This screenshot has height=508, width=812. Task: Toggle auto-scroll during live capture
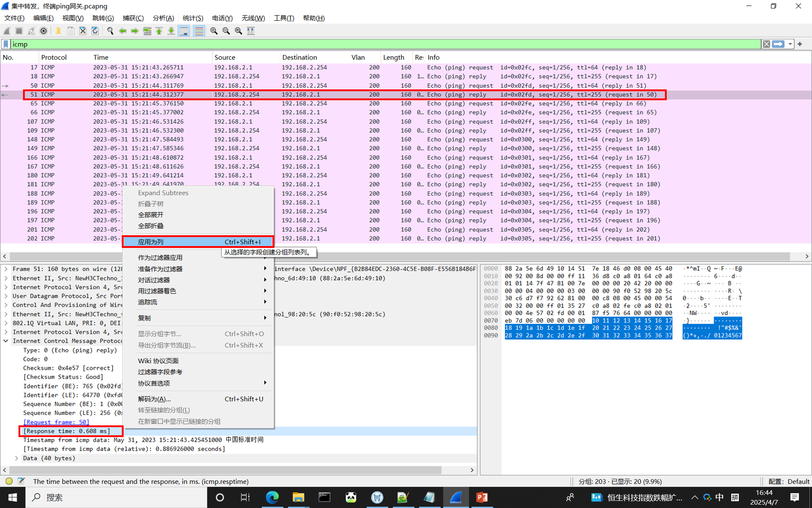tap(184, 31)
